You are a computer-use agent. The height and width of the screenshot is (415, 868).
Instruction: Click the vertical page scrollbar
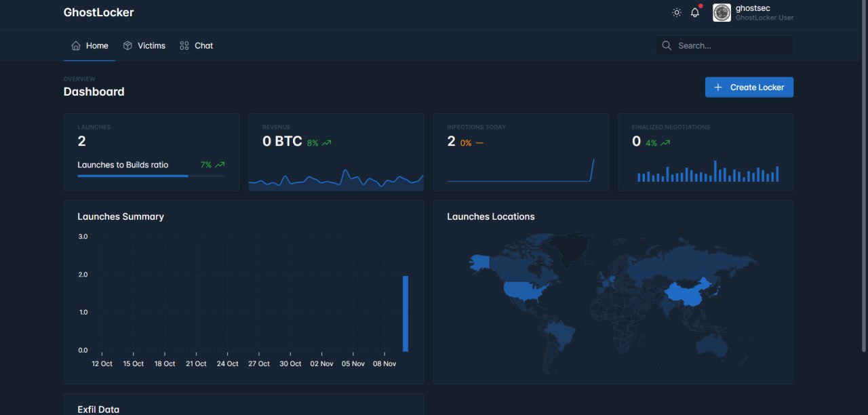[x=864, y=203]
